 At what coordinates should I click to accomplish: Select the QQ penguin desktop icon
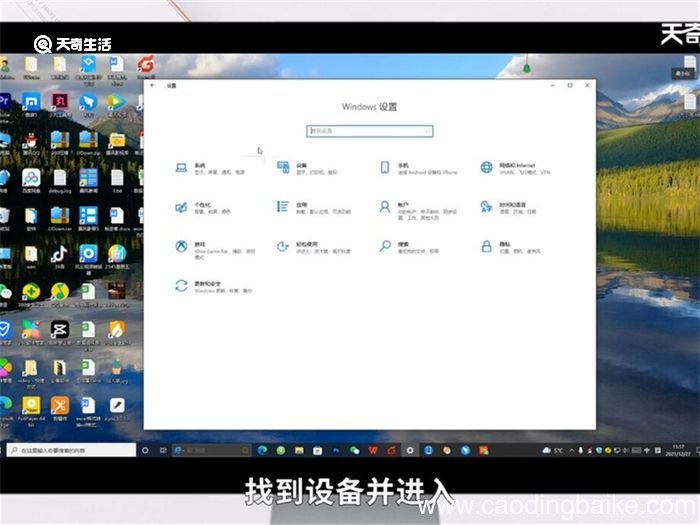click(x=31, y=143)
